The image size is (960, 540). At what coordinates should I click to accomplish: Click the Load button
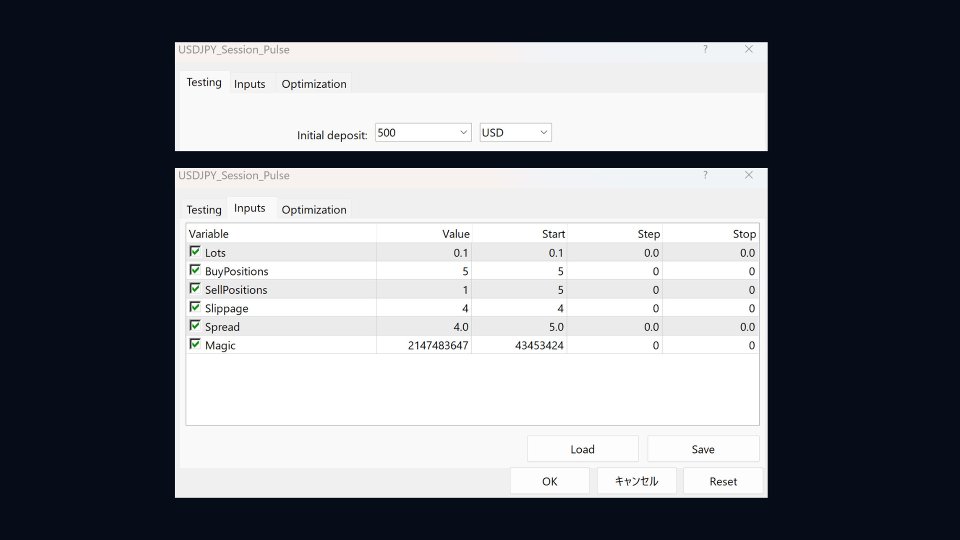coord(582,449)
